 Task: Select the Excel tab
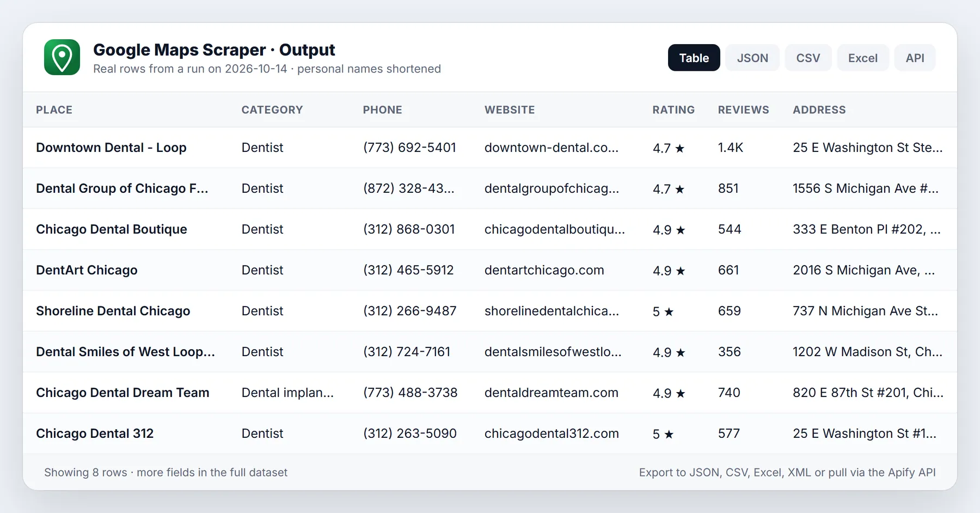(862, 58)
